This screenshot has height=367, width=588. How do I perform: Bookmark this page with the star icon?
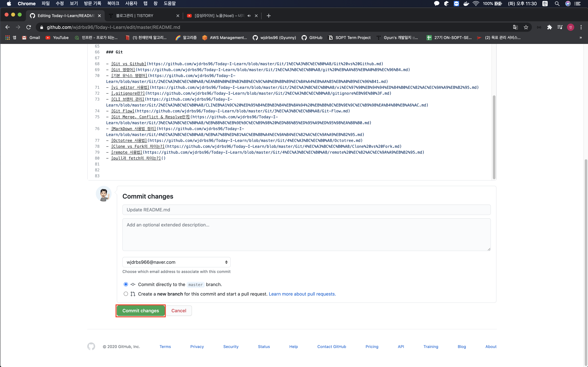526,27
